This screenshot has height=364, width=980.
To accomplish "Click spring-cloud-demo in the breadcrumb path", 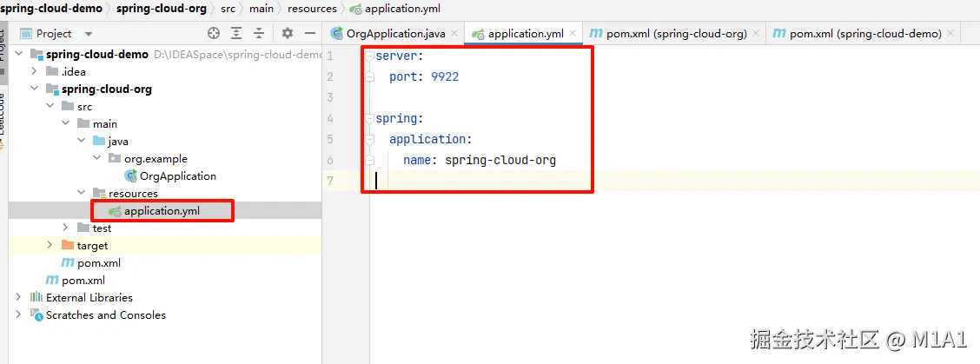I will [52, 9].
